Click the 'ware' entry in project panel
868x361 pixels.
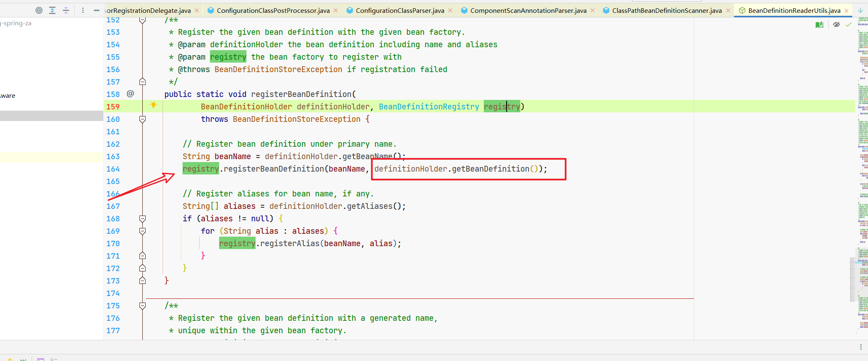click(8, 96)
